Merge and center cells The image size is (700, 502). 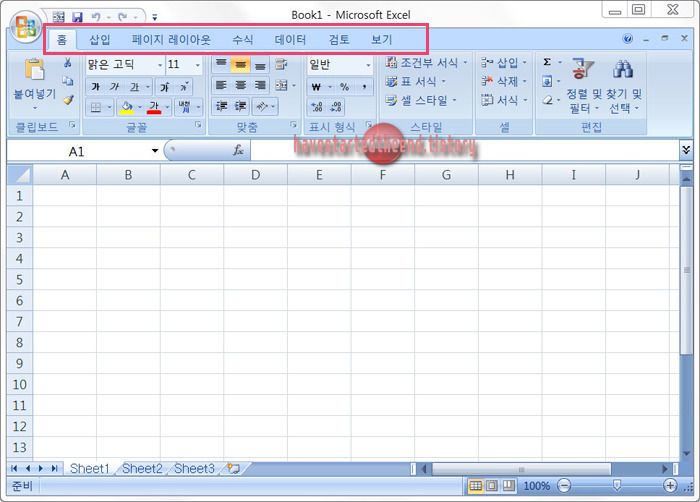point(281,85)
